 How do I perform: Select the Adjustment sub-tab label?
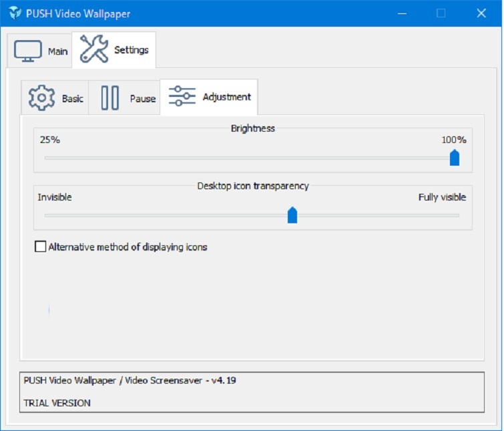click(x=227, y=97)
